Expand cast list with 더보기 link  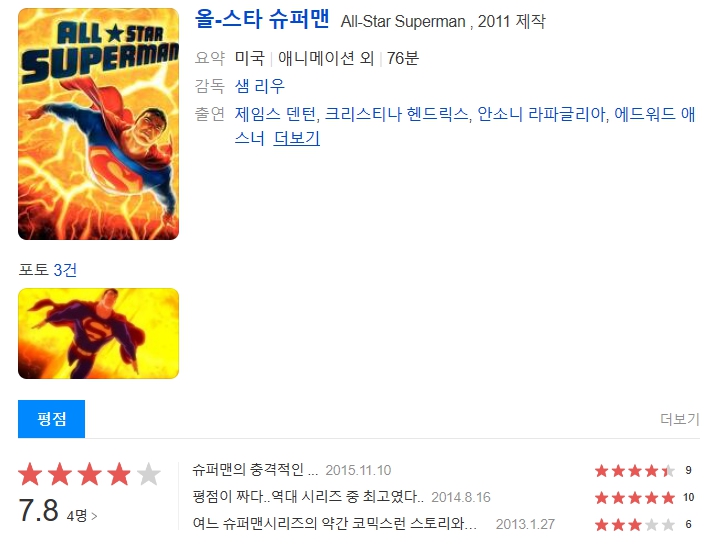coord(297,138)
